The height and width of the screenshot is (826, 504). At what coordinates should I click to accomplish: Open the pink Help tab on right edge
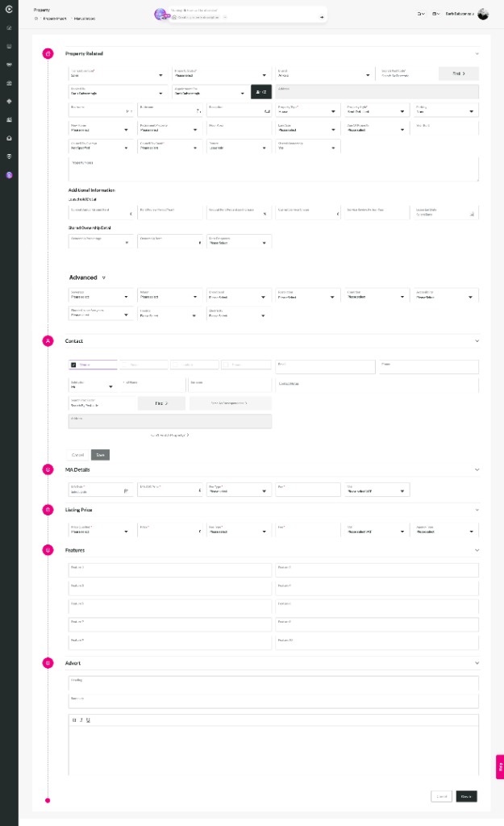[x=499, y=766]
